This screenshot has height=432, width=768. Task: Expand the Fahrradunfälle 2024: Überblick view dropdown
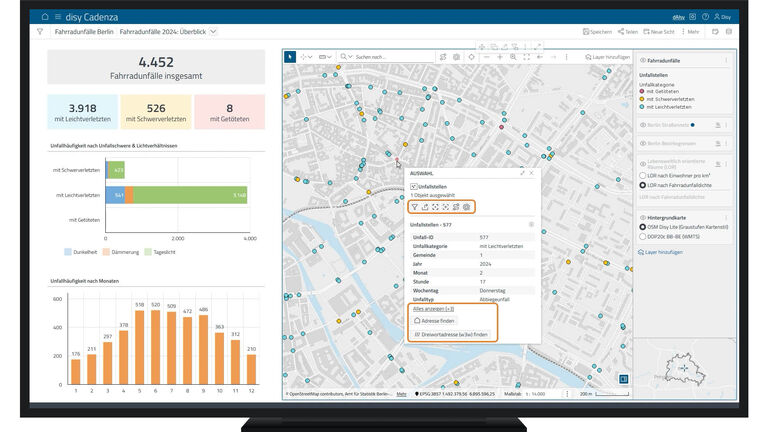[213, 31]
